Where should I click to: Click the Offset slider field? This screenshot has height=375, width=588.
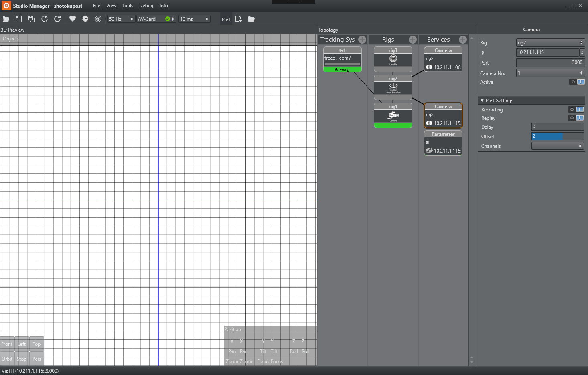(557, 136)
